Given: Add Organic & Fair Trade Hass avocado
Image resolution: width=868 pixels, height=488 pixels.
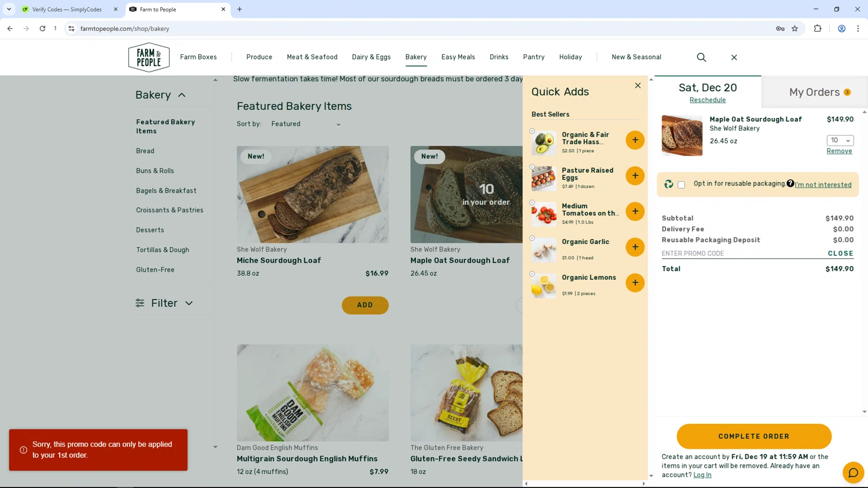Looking at the screenshot, I should tap(635, 140).
